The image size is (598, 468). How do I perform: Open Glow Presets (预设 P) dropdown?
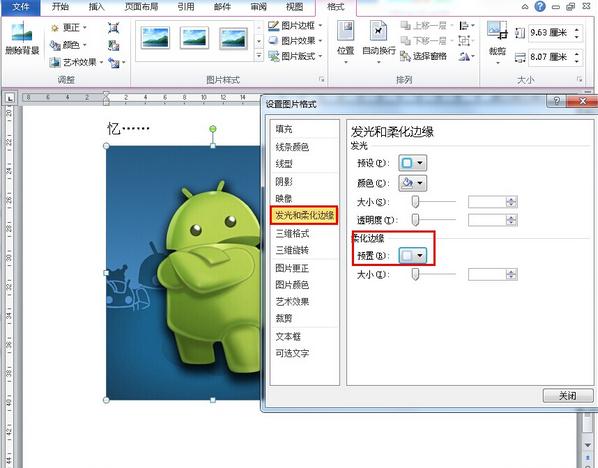pyautogui.click(x=412, y=163)
